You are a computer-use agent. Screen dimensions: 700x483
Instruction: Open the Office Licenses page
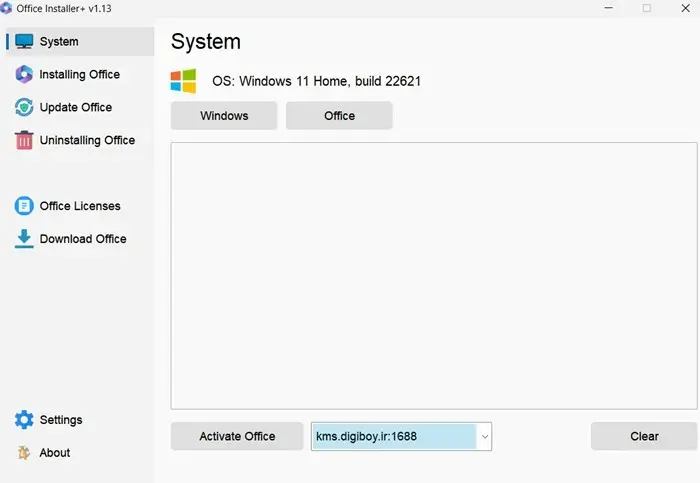pos(80,206)
